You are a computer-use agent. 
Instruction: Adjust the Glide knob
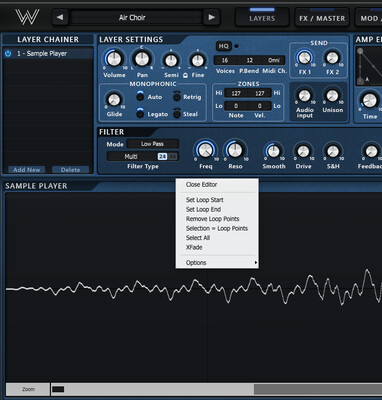click(114, 100)
